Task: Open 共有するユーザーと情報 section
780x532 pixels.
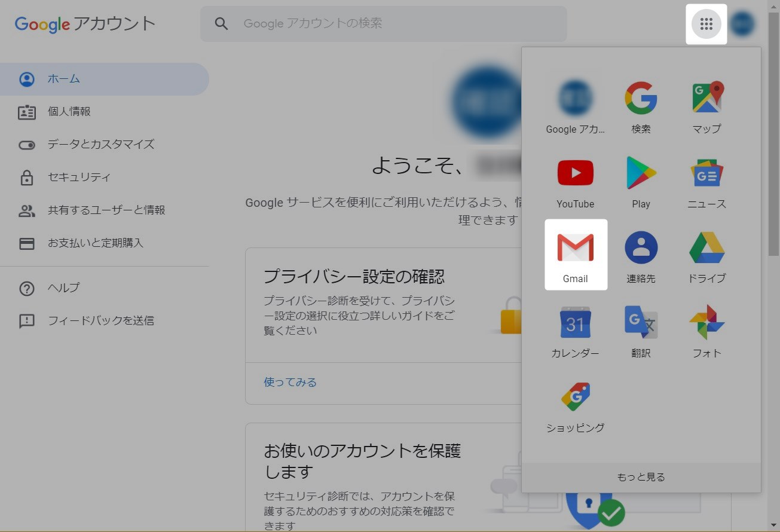Action: click(105, 210)
